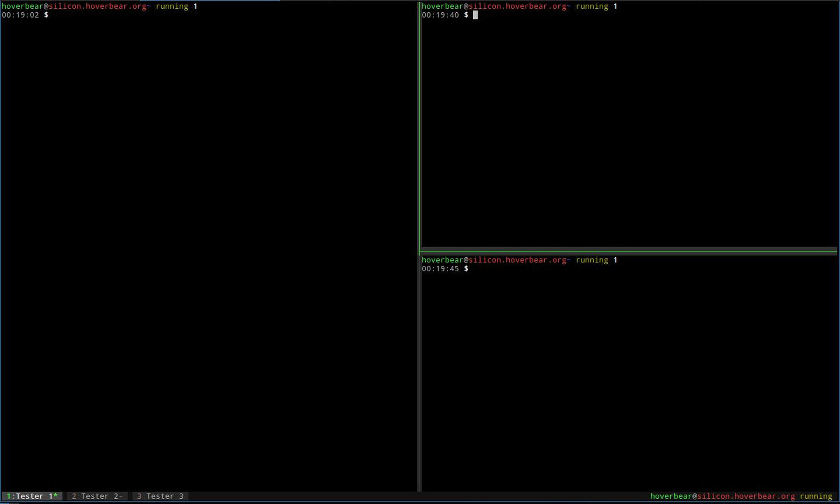Click the '$' prompt in the bottom-right pane
Image resolution: width=840 pixels, height=504 pixels.
tap(466, 269)
